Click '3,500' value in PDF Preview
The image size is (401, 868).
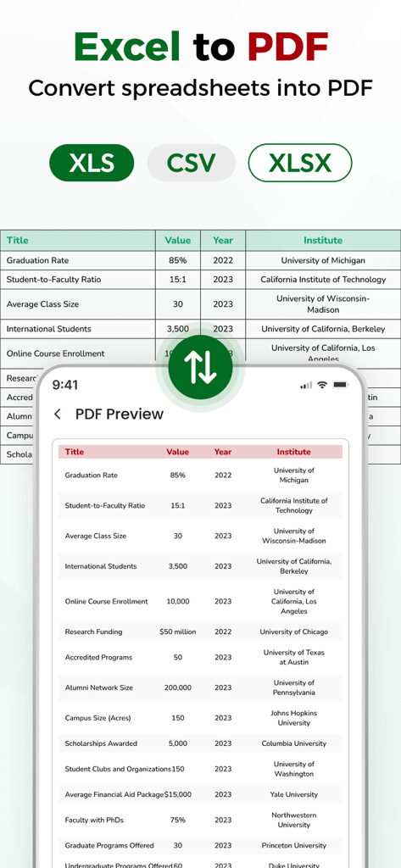tap(178, 566)
